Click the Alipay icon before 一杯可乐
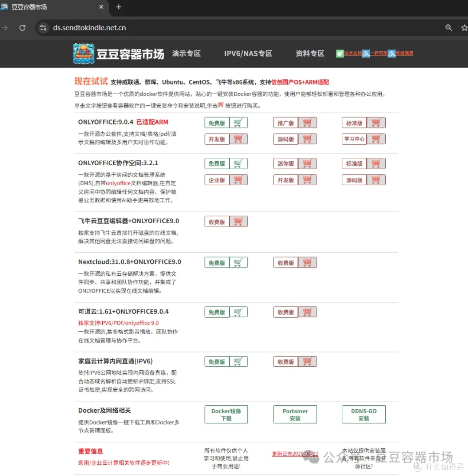Viewport: 468px width, 476px height. [x=366, y=53]
